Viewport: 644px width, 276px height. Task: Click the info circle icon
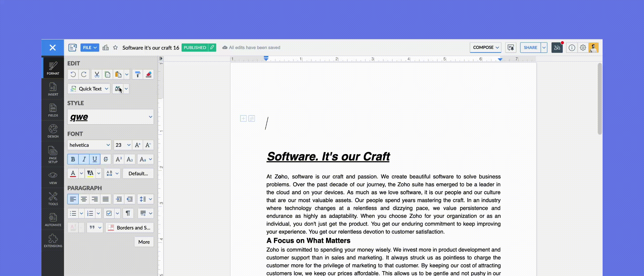(x=572, y=48)
